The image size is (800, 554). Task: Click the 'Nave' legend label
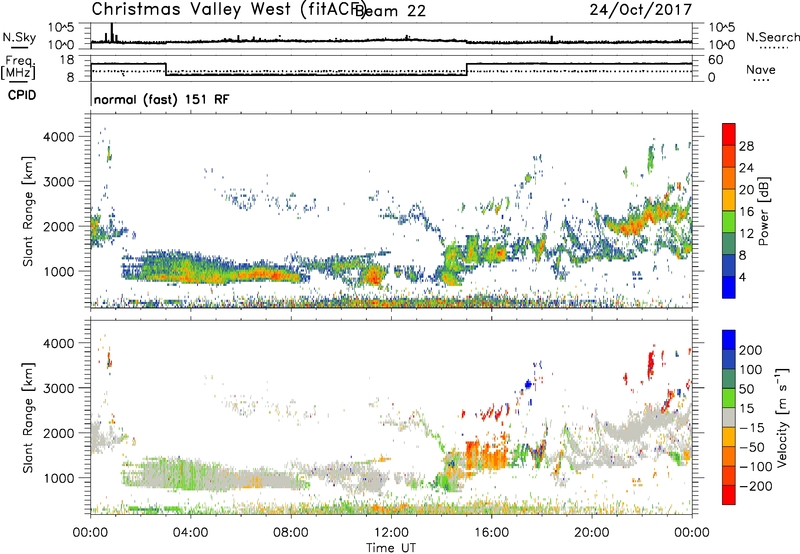[x=761, y=69]
